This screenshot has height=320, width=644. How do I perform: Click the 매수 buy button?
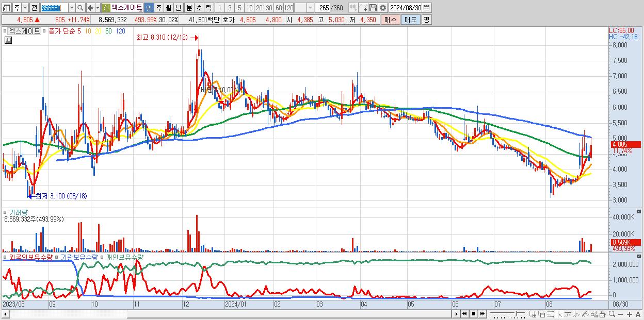(390, 20)
